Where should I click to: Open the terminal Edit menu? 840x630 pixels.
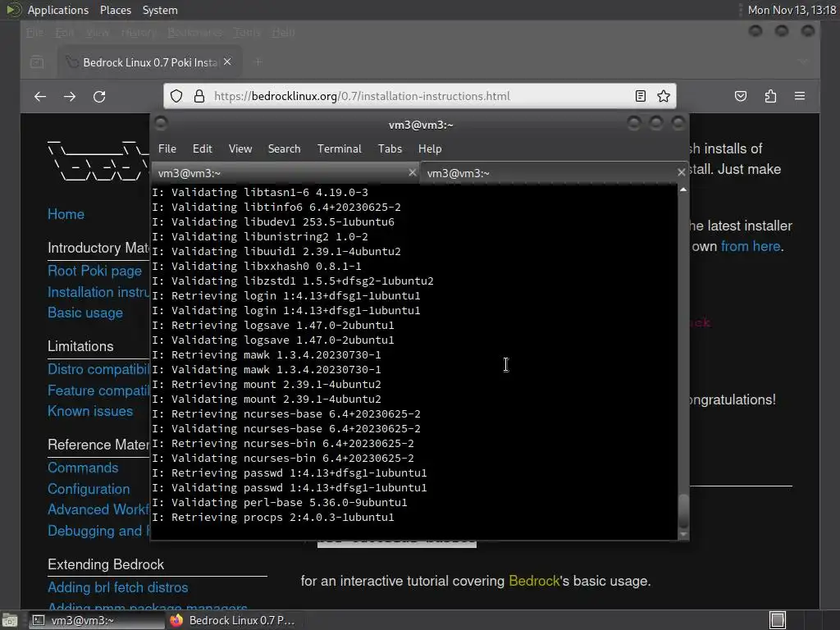[x=202, y=148]
